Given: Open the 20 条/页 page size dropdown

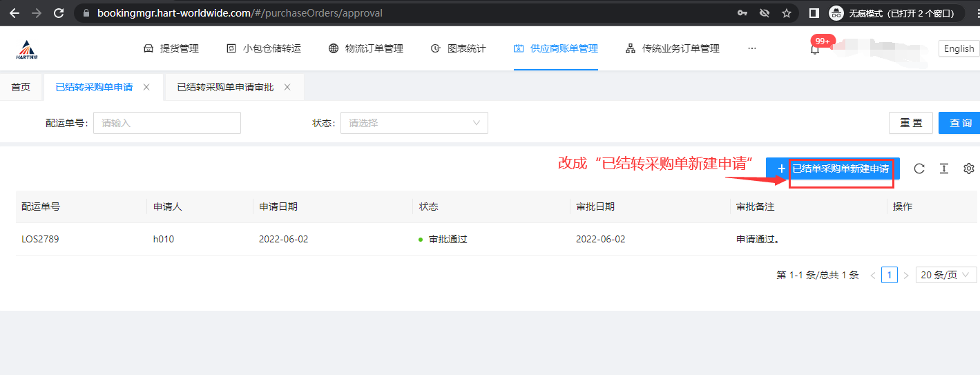Looking at the screenshot, I should (946, 275).
